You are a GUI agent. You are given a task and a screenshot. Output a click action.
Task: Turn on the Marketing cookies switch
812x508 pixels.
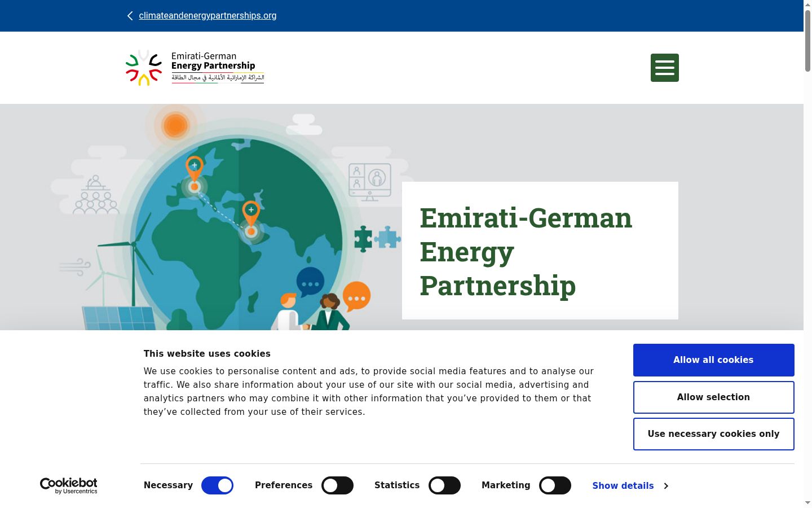tap(555, 485)
